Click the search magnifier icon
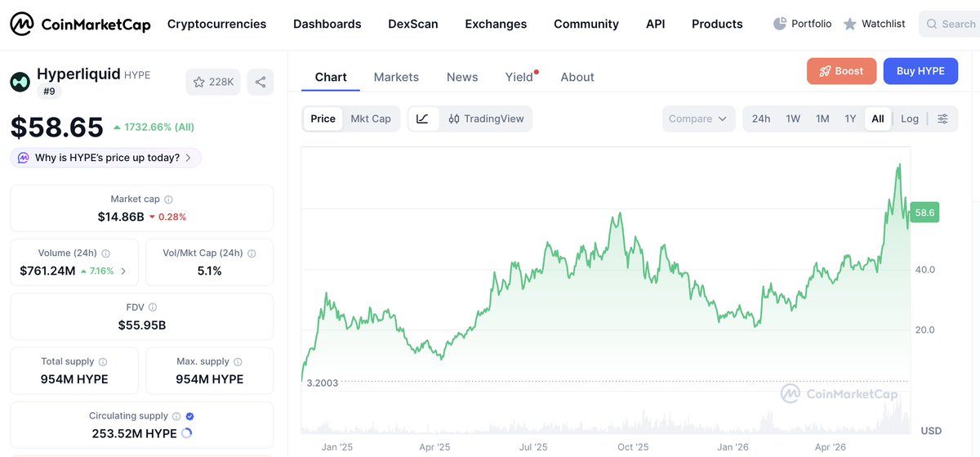 [932, 25]
